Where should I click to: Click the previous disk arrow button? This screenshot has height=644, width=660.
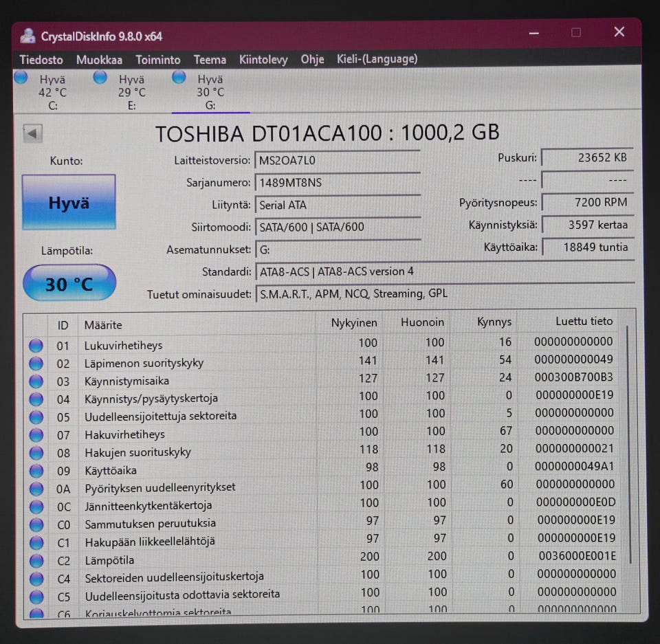tap(32, 133)
